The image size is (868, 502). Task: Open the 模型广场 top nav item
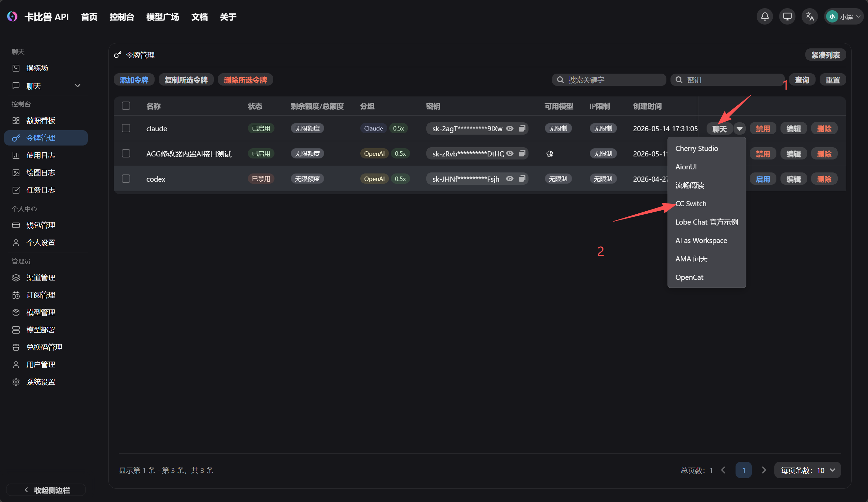[162, 17]
